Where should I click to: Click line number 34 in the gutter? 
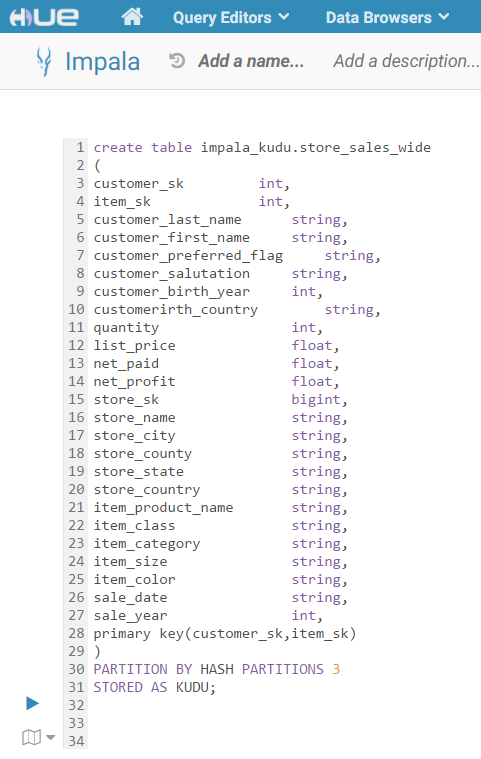click(x=76, y=741)
